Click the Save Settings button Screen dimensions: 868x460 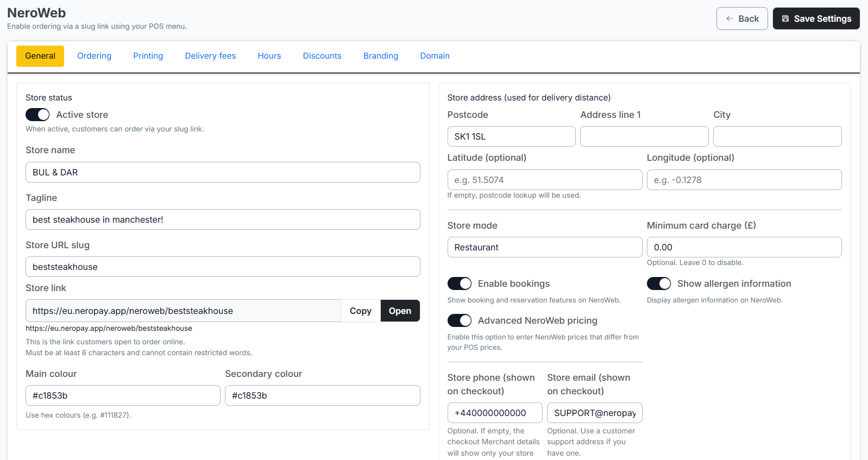[x=816, y=18]
